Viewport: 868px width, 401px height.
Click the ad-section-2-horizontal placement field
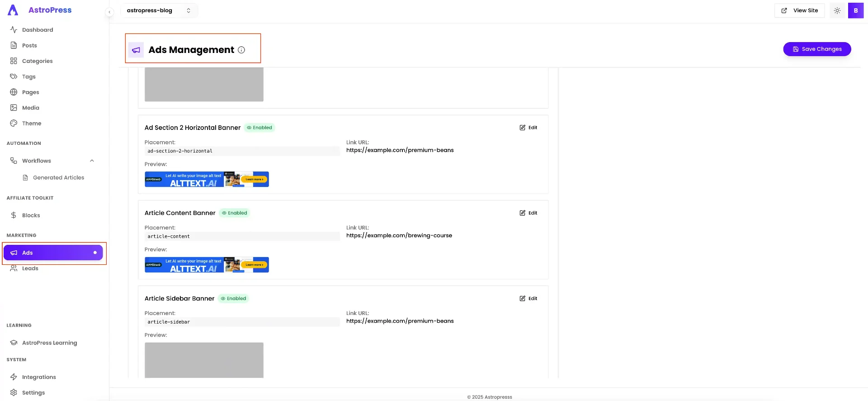(242, 151)
